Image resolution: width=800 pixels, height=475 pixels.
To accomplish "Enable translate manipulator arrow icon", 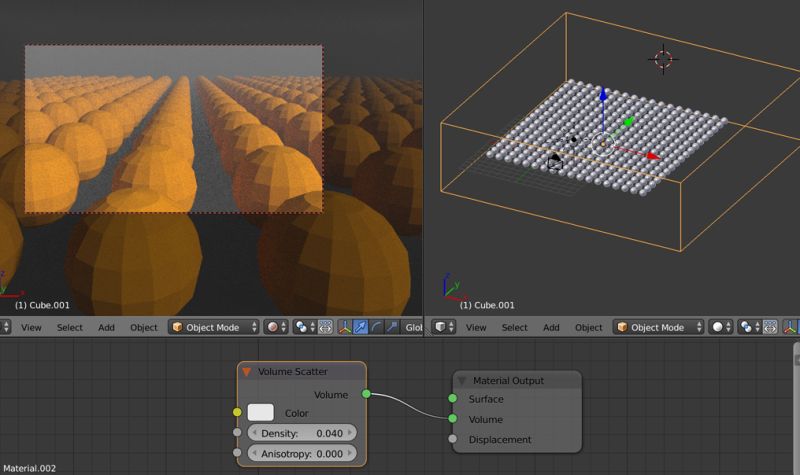I will point(360,327).
